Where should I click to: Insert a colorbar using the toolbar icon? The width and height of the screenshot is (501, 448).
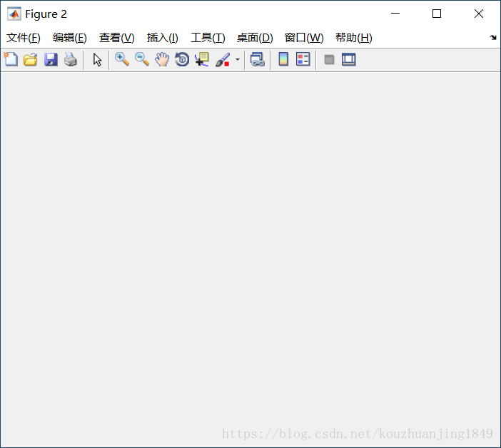(283, 59)
